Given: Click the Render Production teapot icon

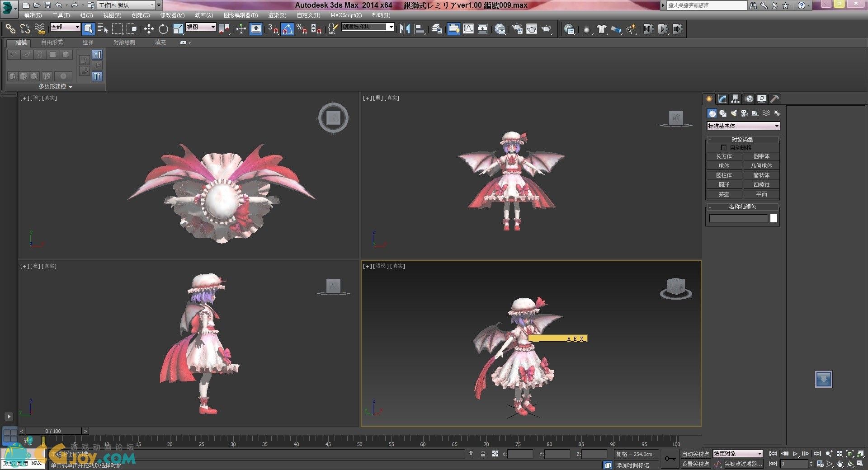Looking at the screenshot, I should (547, 29).
